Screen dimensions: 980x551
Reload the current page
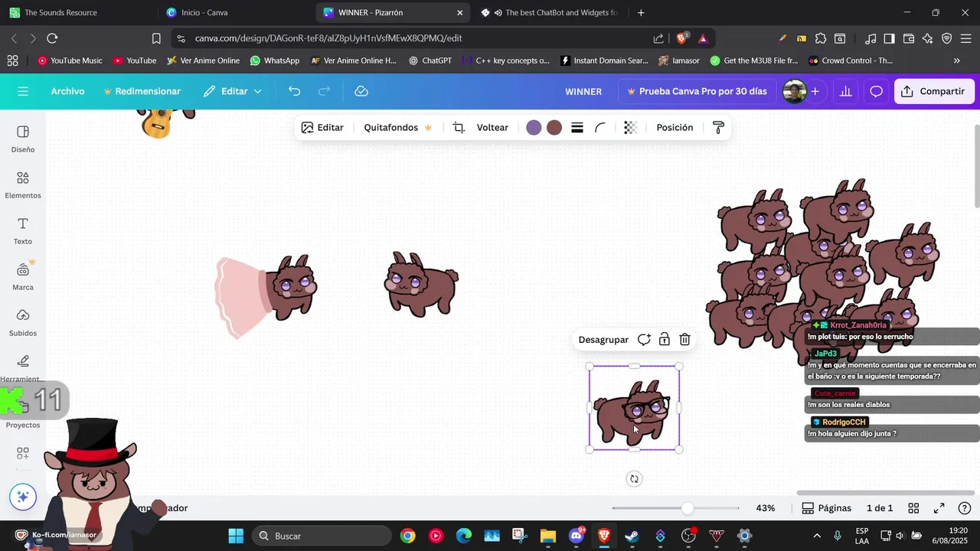pyautogui.click(x=52, y=38)
